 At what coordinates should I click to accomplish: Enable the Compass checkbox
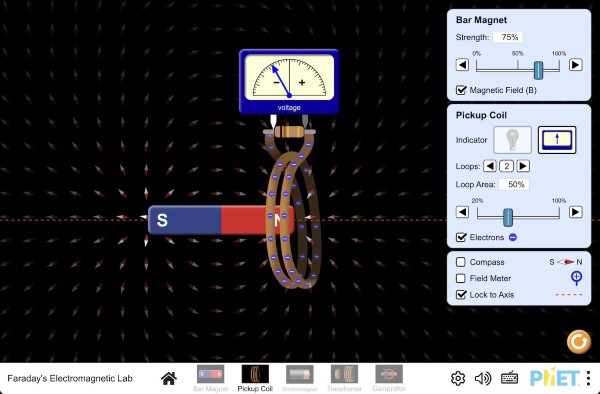pos(461,262)
